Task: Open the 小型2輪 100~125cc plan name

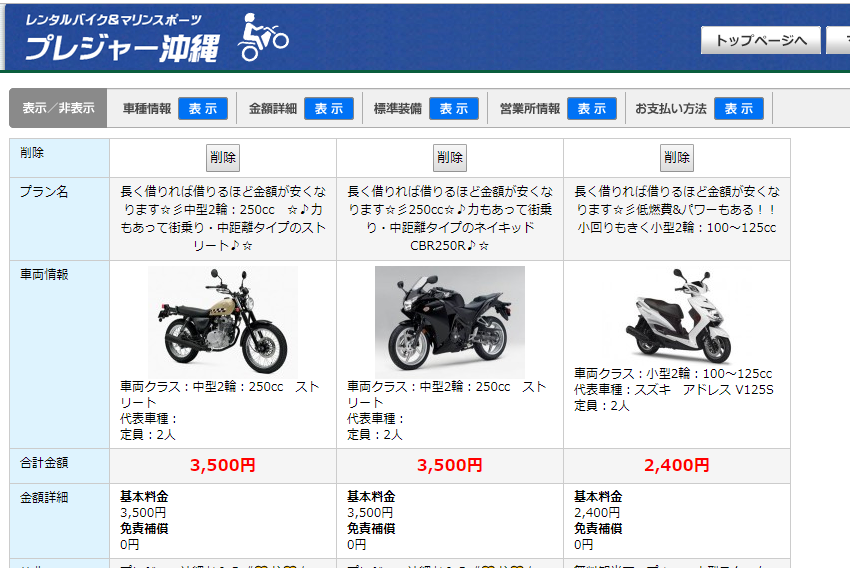Action: (x=677, y=210)
